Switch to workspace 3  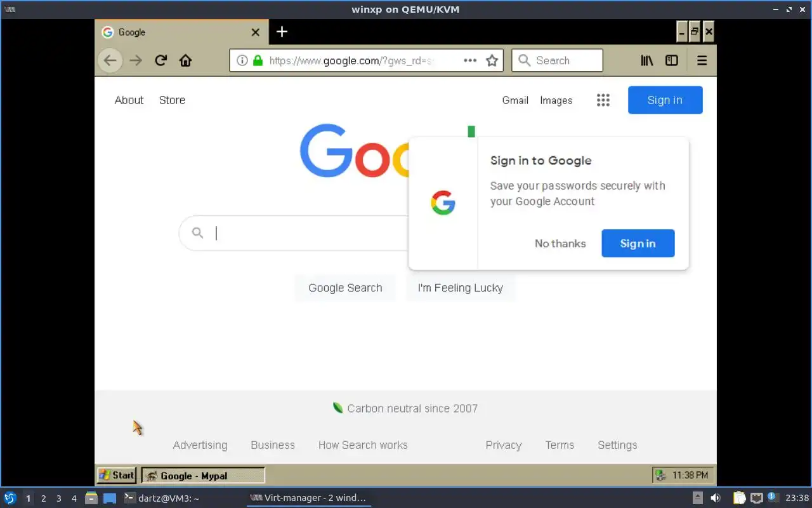[x=58, y=498]
